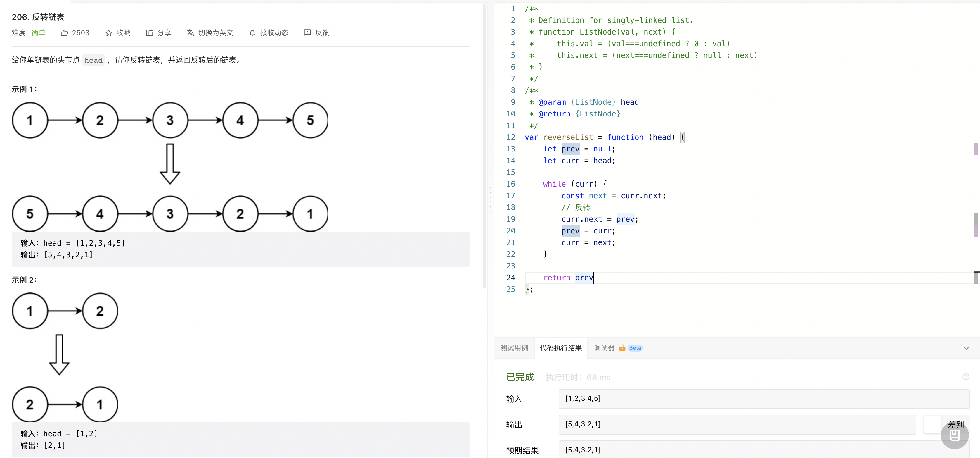Click the 输入 field showing [1,2,3,4,5]

(x=763, y=399)
